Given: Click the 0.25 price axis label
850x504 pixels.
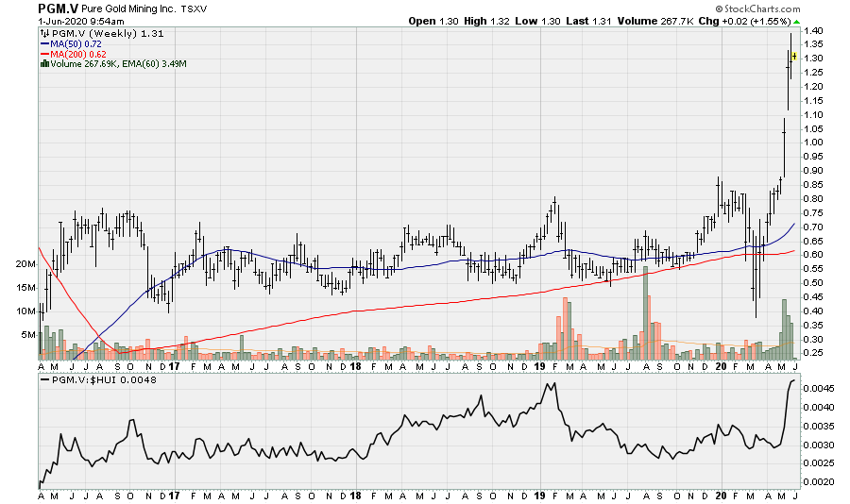Looking at the screenshot, I should click(814, 353).
